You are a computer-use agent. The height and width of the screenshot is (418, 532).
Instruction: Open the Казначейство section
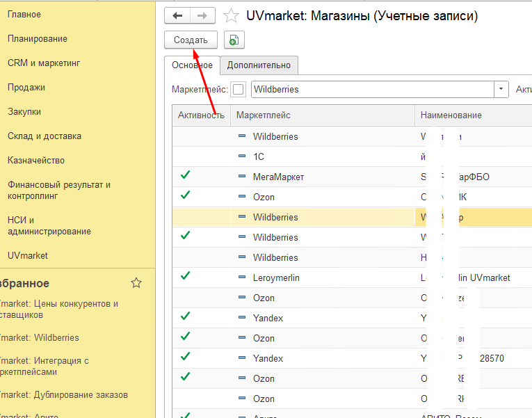click(x=36, y=161)
